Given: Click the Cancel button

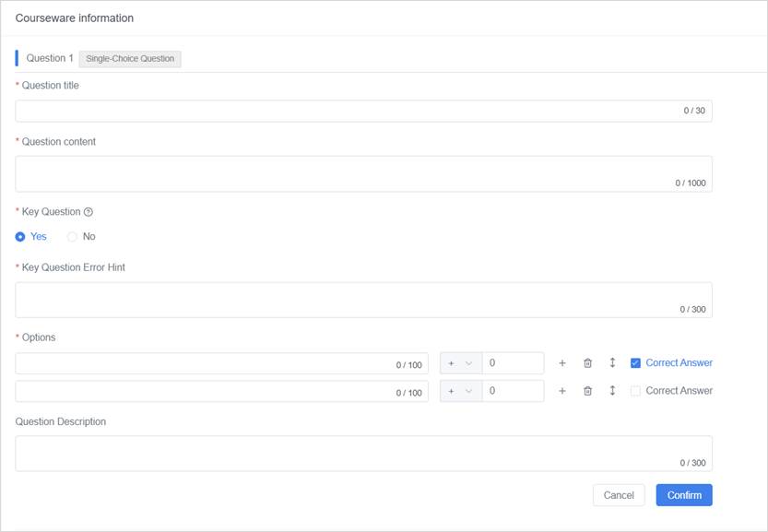Looking at the screenshot, I should click(619, 495).
